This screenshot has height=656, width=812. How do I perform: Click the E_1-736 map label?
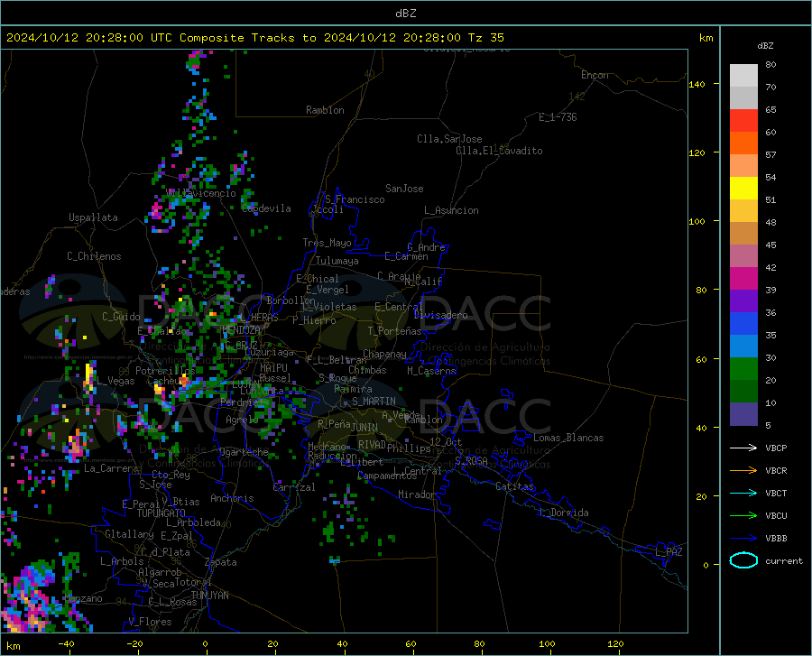coord(558,117)
